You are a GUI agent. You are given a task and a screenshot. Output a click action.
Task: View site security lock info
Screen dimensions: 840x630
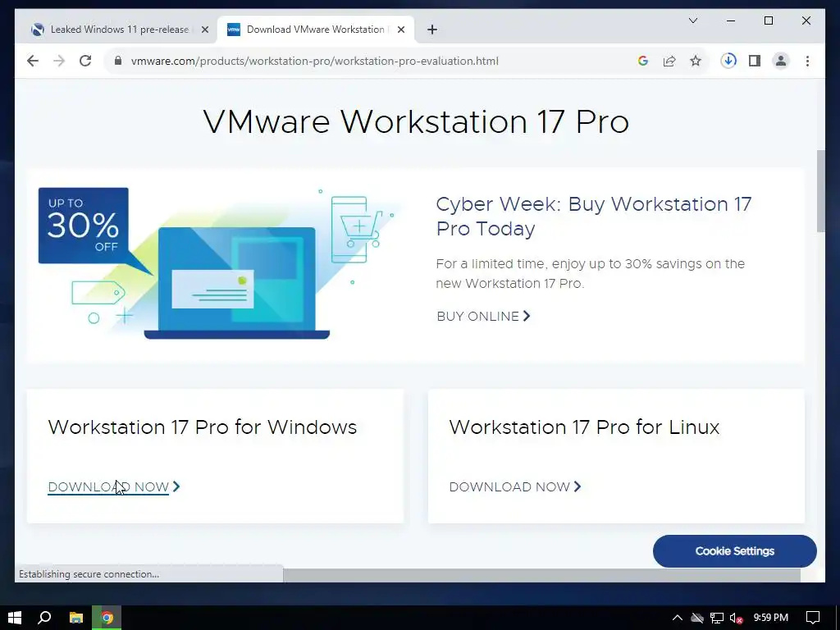(118, 61)
